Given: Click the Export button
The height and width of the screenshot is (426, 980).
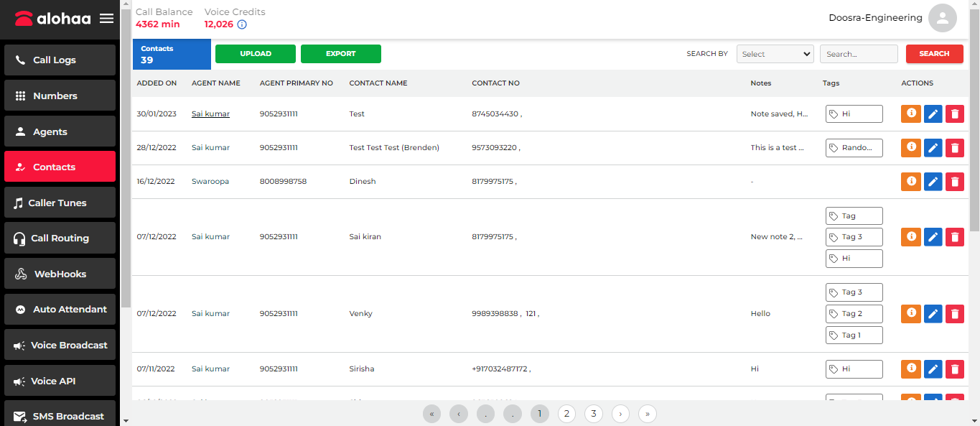Looking at the screenshot, I should 341,54.
